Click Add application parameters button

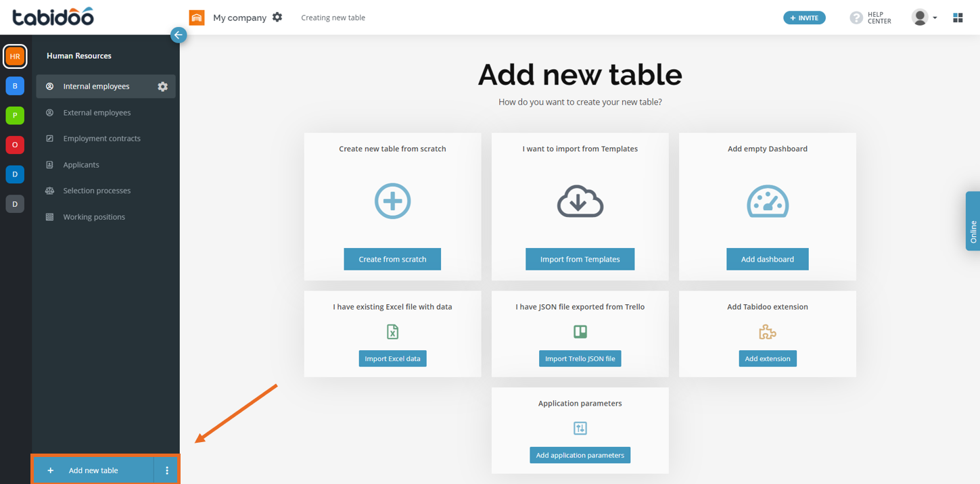tap(580, 456)
